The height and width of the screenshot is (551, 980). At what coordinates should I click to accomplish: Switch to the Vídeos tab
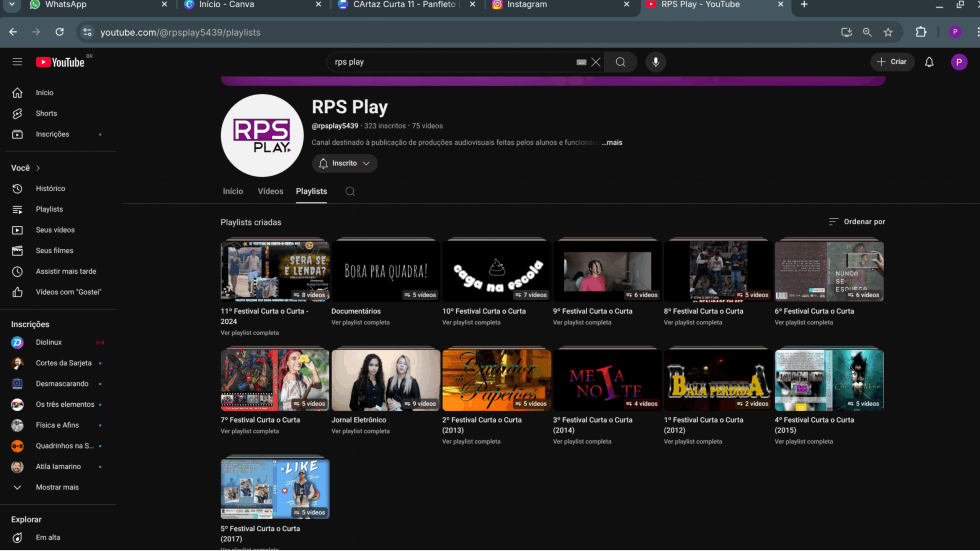[x=270, y=191]
